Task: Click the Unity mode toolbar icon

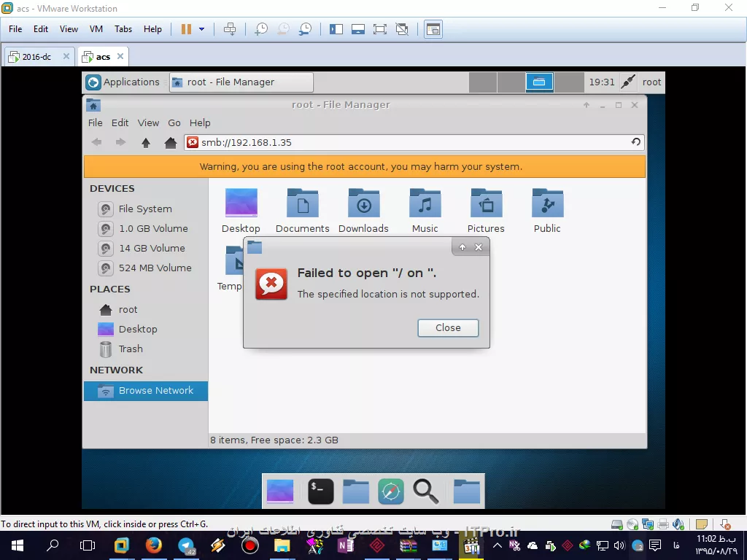Action: [402, 29]
